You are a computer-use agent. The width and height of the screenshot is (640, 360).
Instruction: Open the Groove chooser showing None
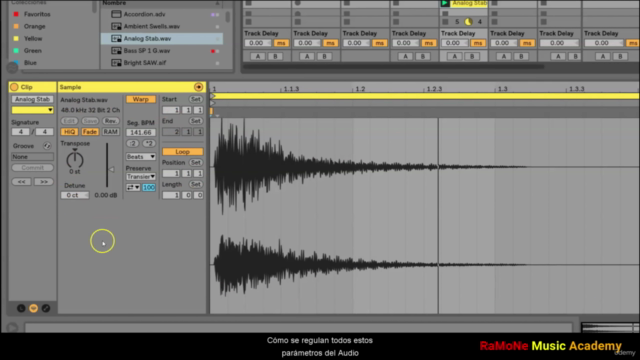coord(32,157)
